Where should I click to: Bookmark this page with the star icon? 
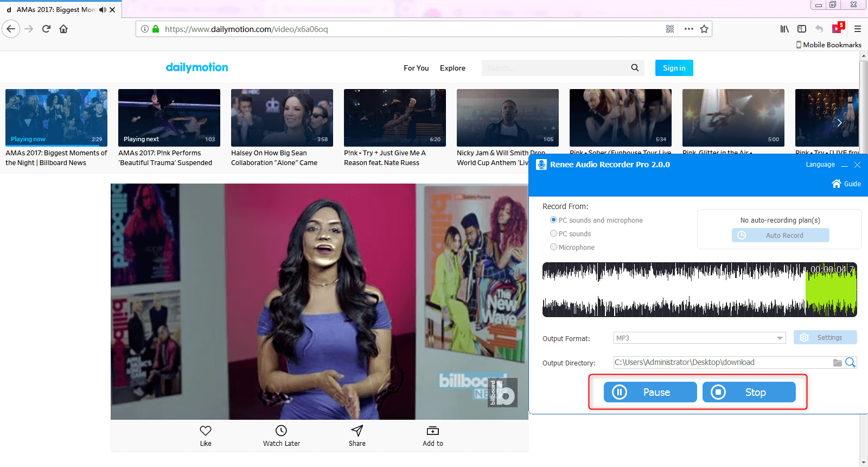point(704,29)
